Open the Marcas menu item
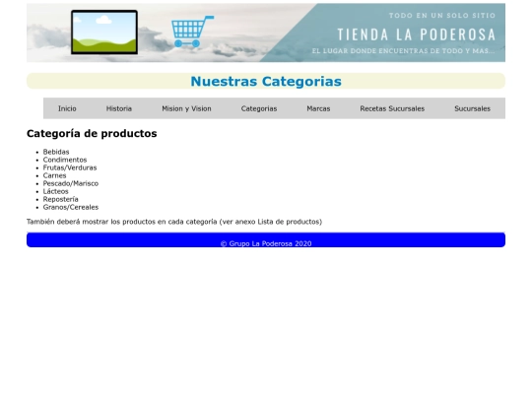Image resolution: width=532 pixels, height=399 pixels. (318, 108)
